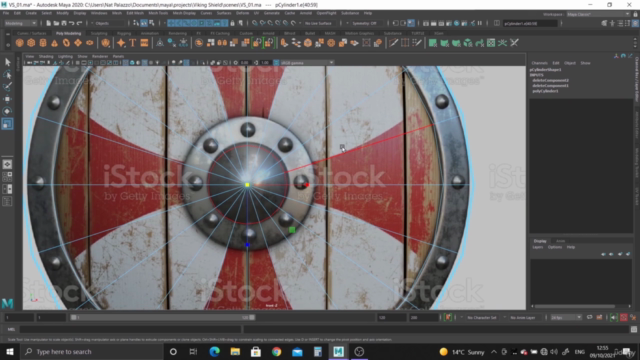Click the New Scene icon
Screen dimensions: 640x360
pyautogui.click(x=49, y=23)
